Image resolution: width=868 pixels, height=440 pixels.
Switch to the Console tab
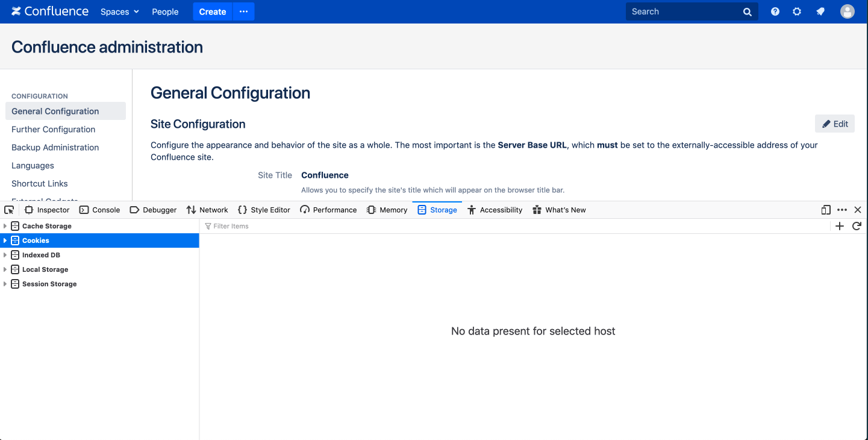99,210
